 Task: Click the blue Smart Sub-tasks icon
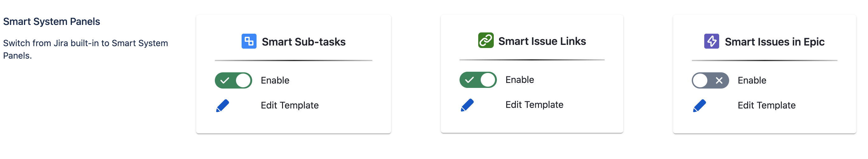(x=249, y=41)
